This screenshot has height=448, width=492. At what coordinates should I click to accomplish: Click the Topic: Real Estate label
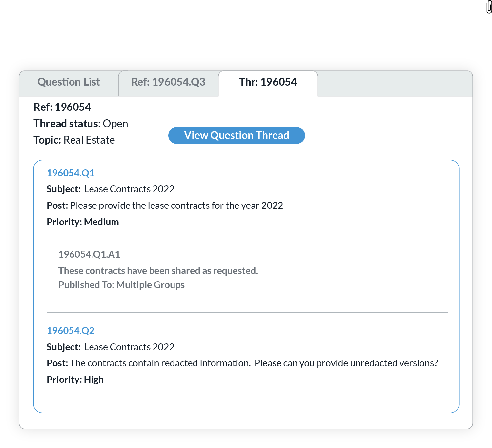pyautogui.click(x=74, y=140)
